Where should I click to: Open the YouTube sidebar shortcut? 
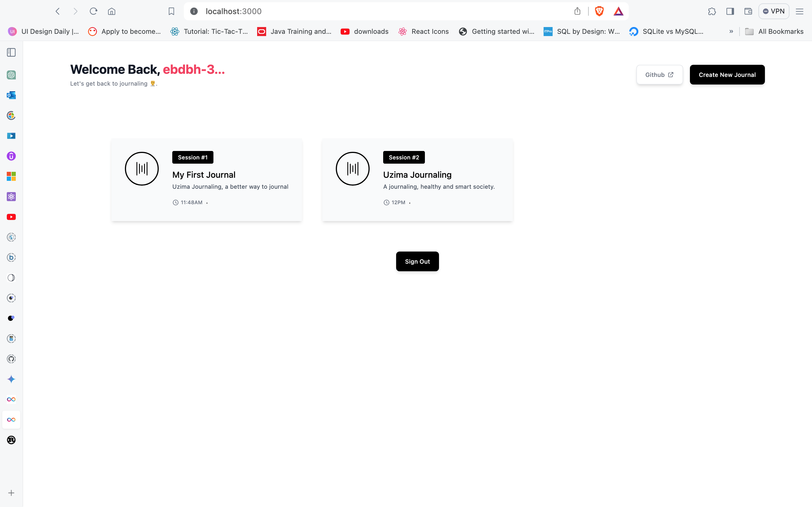11,217
